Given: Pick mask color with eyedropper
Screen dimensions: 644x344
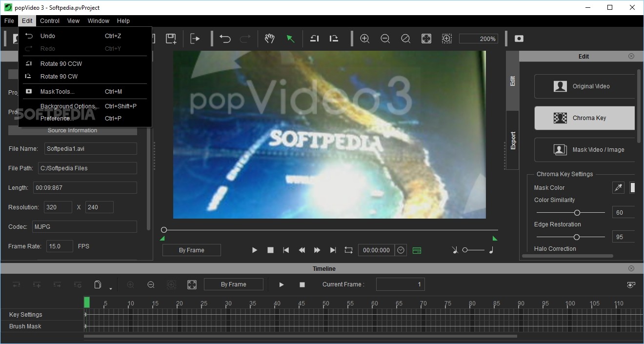Looking at the screenshot, I should tap(619, 188).
